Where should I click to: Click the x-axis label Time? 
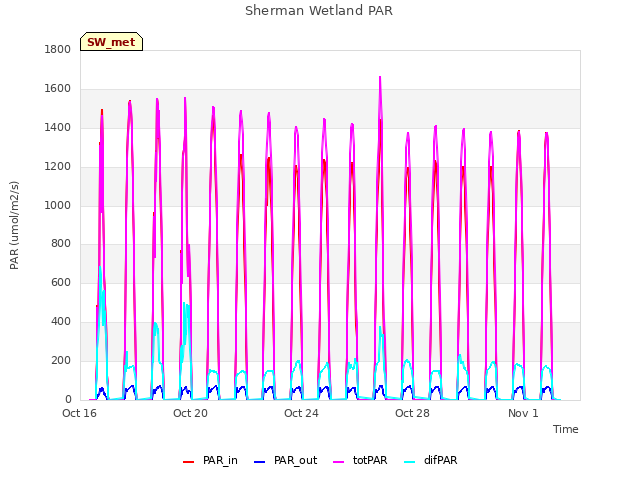[566, 429]
